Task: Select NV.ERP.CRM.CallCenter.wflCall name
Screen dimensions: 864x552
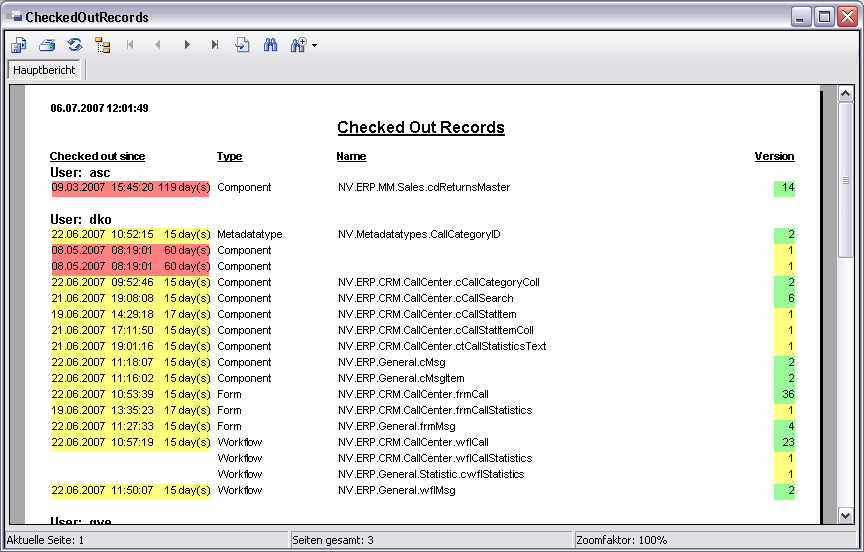Action: [413, 442]
